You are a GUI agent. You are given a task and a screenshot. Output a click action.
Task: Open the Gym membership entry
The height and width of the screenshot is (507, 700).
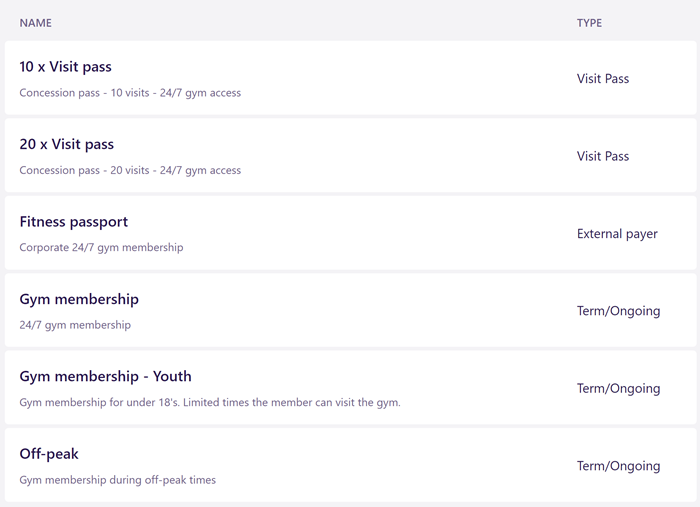(79, 299)
